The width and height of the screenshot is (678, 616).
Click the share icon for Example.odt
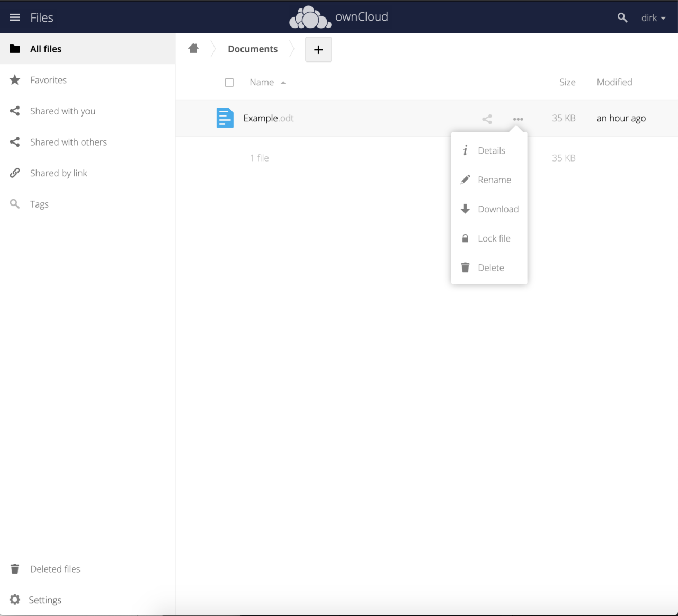487,119
